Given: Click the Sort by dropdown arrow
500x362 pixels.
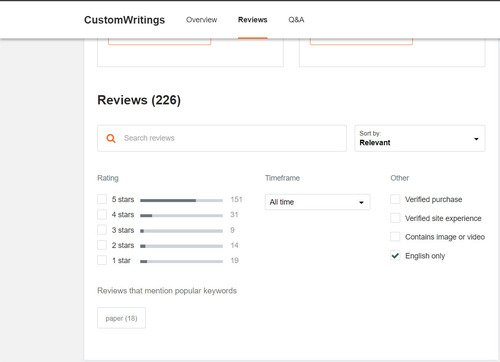Looking at the screenshot, I should [x=476, y=139].
